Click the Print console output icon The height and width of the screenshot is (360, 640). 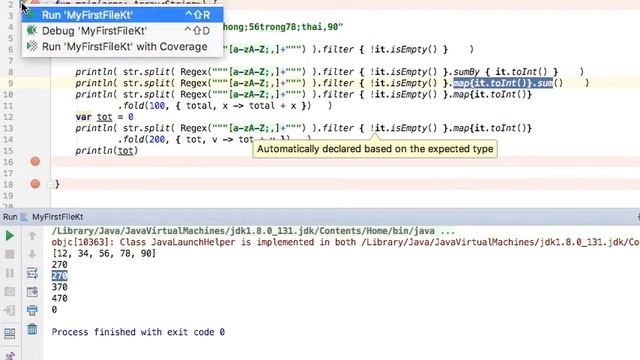[x=32, y=310]
